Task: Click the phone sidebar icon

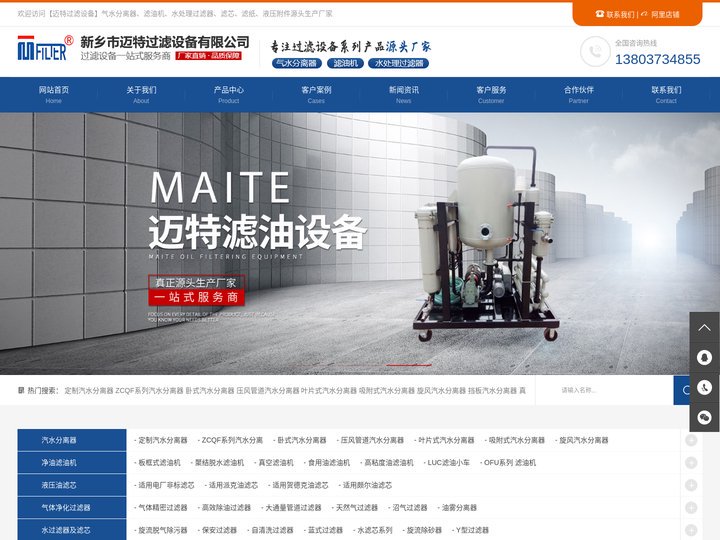Action: [x=704, y=387]
